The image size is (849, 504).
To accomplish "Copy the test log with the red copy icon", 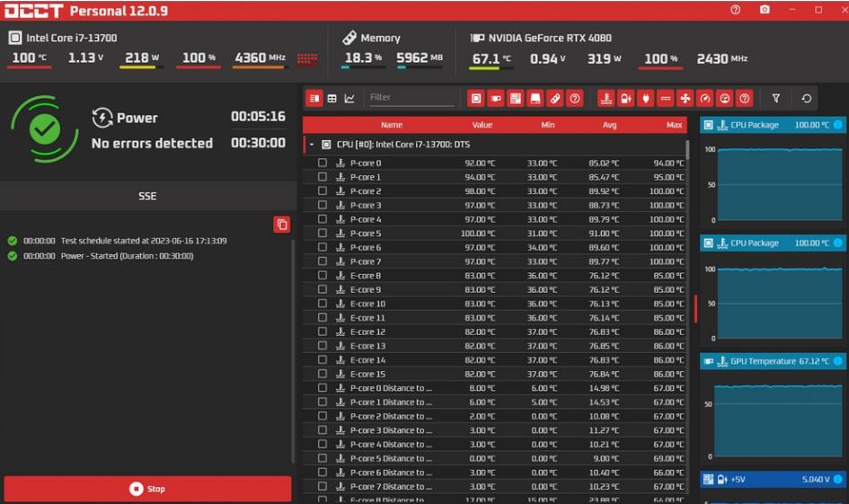I will tap(281, 225).
